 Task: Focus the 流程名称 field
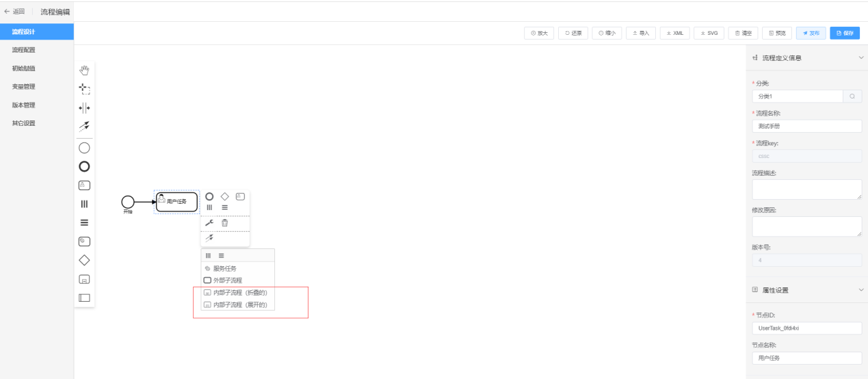click(x=806, y=126)
